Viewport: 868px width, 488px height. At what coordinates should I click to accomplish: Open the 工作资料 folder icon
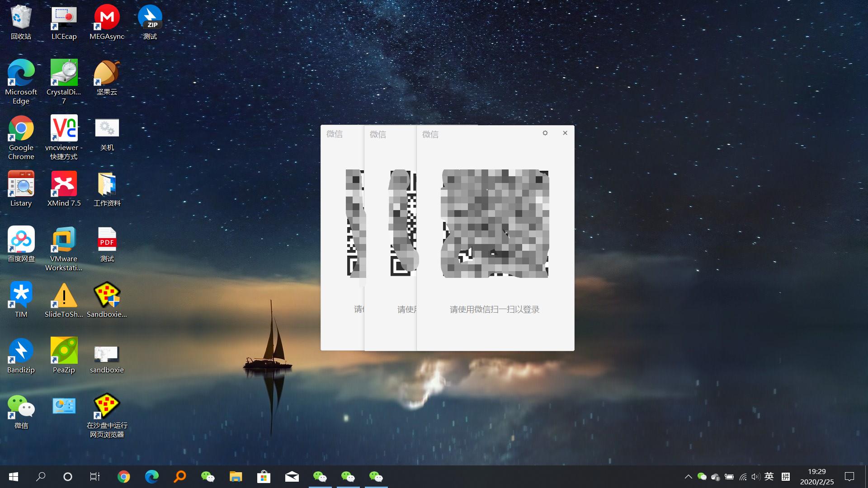point(107,184)
